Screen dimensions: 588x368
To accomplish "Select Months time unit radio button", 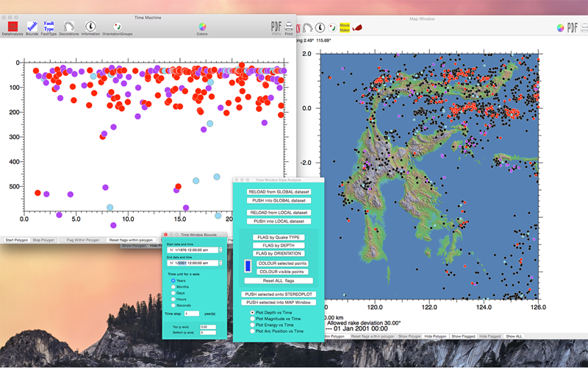I will pos(173,287).
